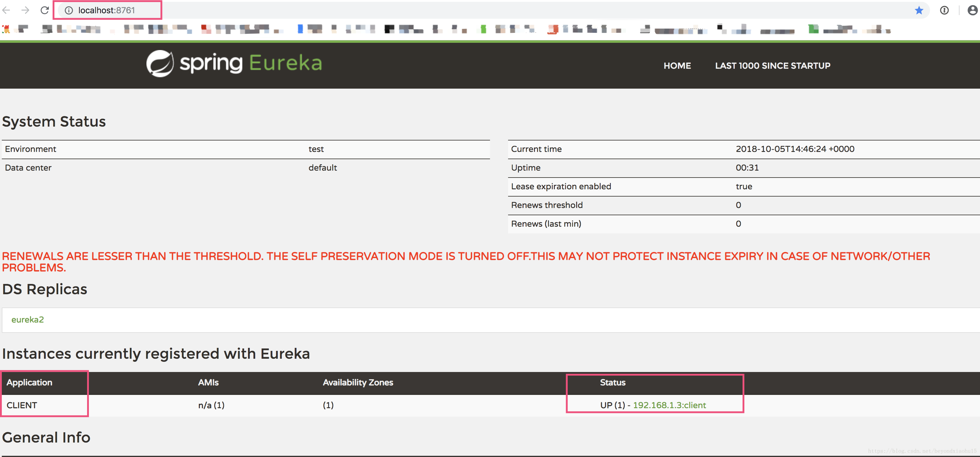The image size is (980, 457).
Task: Click the red self preservation warning text
Action: pos(466,262)
